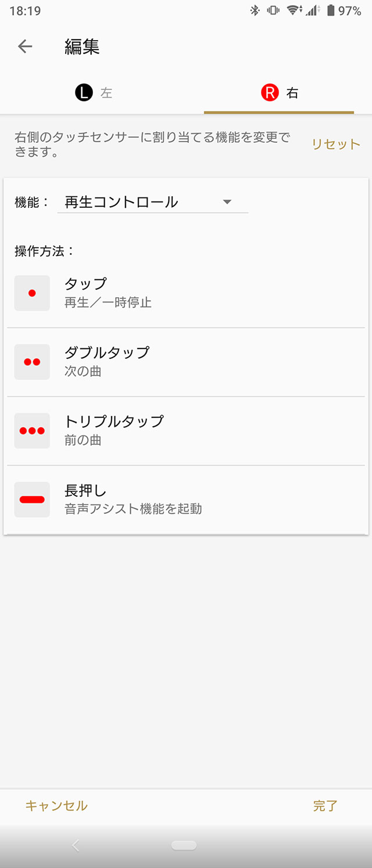Tap the black L earbud icon
The width and height of the screenshot is (372, 868).
click(84, 93)
